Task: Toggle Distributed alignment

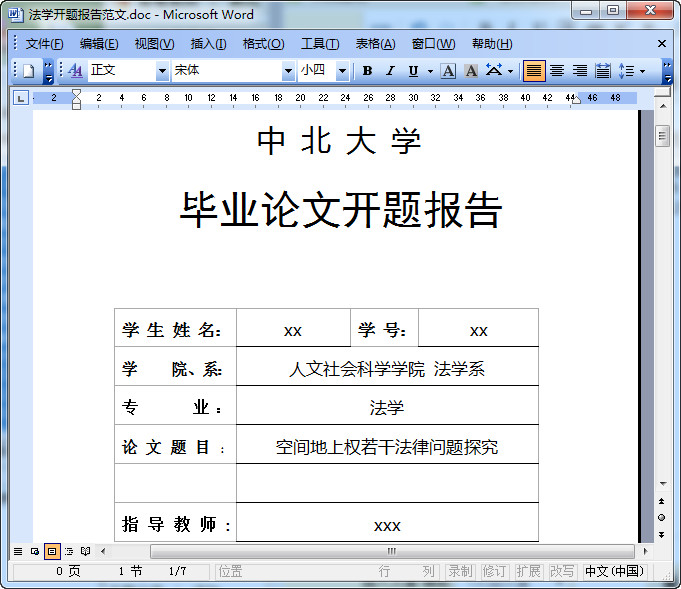Action: tap(602, 70)
